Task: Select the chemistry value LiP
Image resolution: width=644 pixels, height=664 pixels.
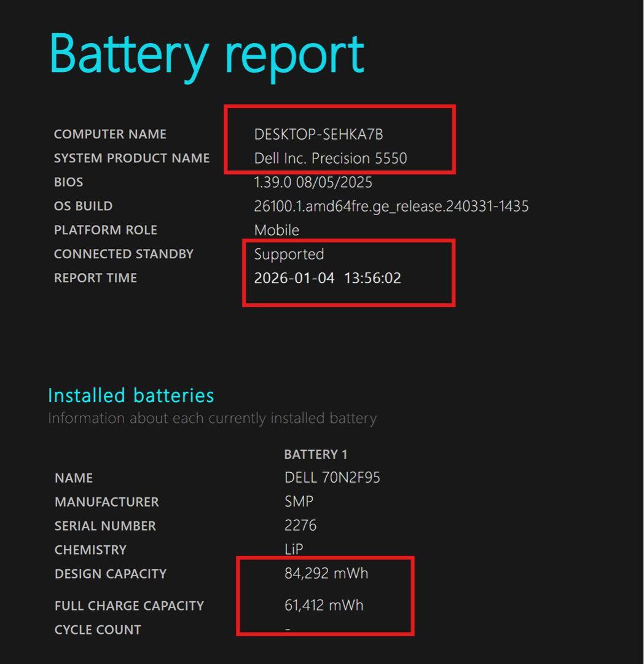Action: (294, 549)
